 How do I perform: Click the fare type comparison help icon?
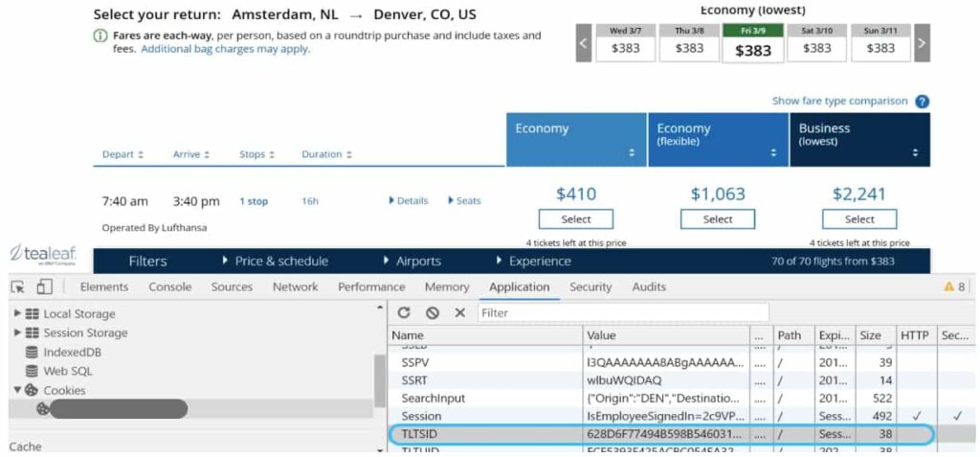[922, 102]
